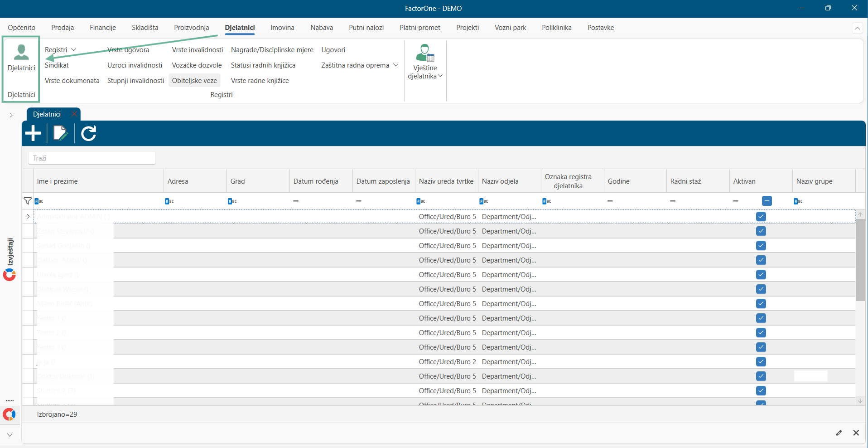This screenshot has height=448, width=868.
Task: Toggle Aktivan checkbox in third grid row
Action: (761, 246)
